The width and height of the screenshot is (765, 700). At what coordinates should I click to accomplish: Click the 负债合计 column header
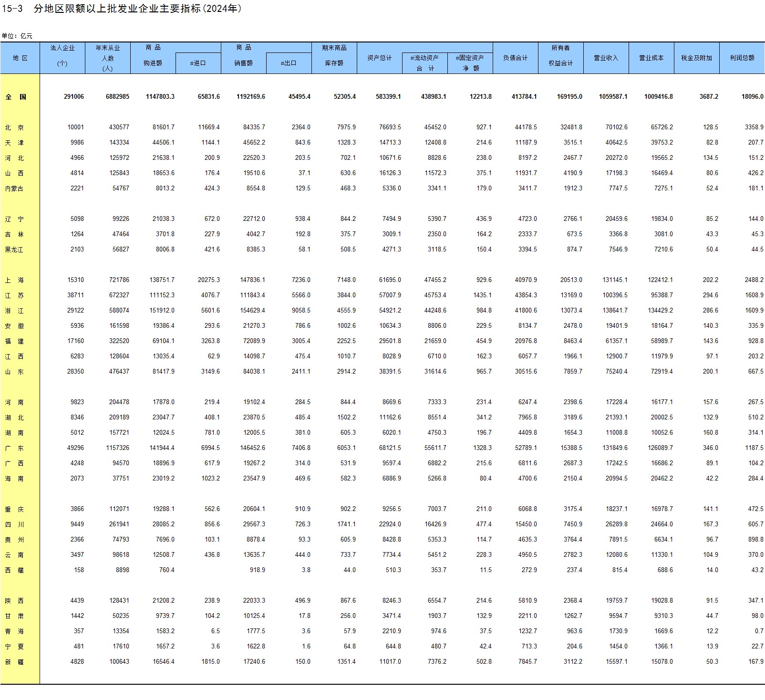click(x=515, y=58)
